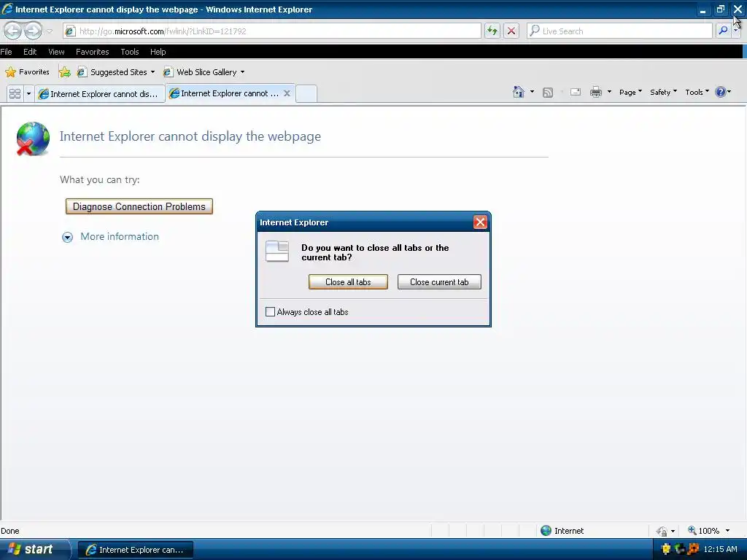Click the Read Mail icon

576,92
